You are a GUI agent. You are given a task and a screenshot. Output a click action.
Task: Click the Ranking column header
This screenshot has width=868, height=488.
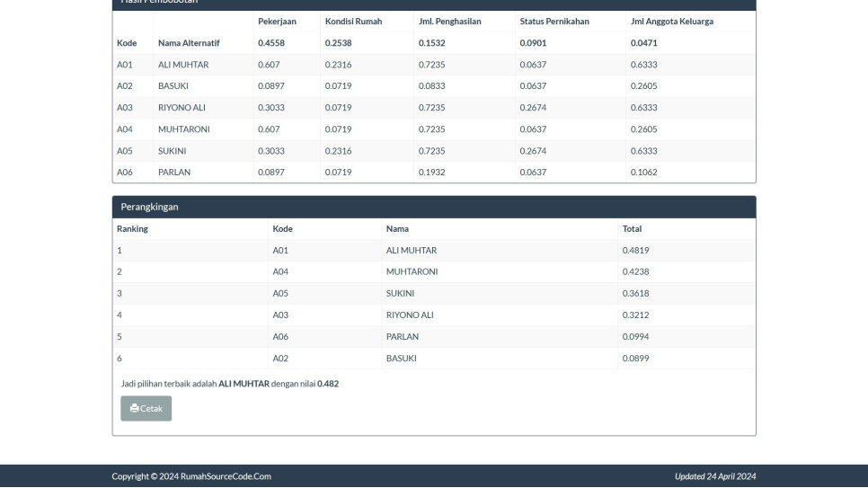[132, 229]
